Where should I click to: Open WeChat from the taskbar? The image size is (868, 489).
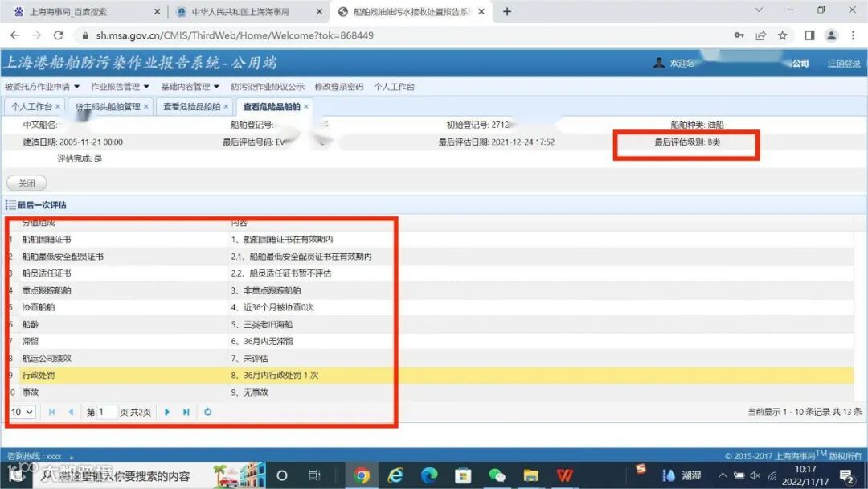point(497,475)
